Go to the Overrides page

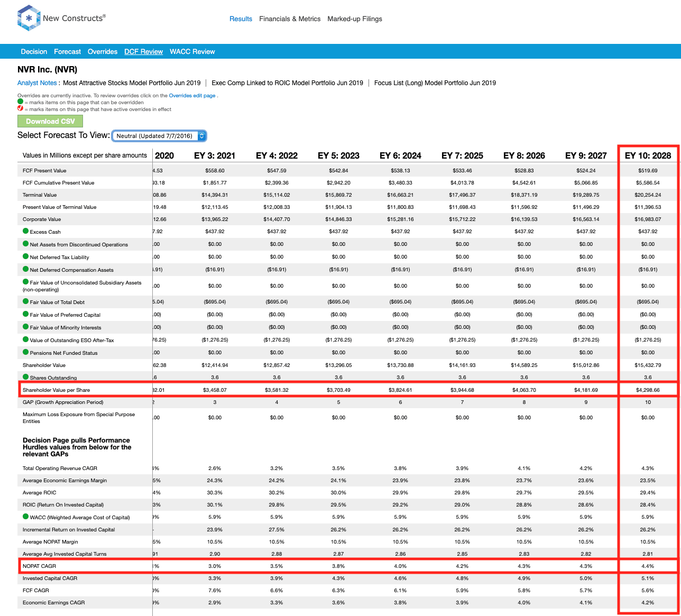(x=103, y=51)
